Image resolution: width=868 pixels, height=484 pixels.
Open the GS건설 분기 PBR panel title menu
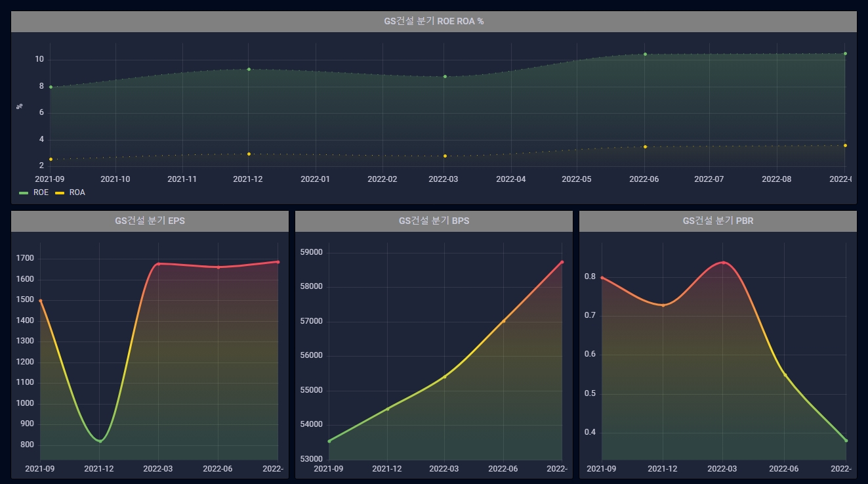(x=718, y=221)
